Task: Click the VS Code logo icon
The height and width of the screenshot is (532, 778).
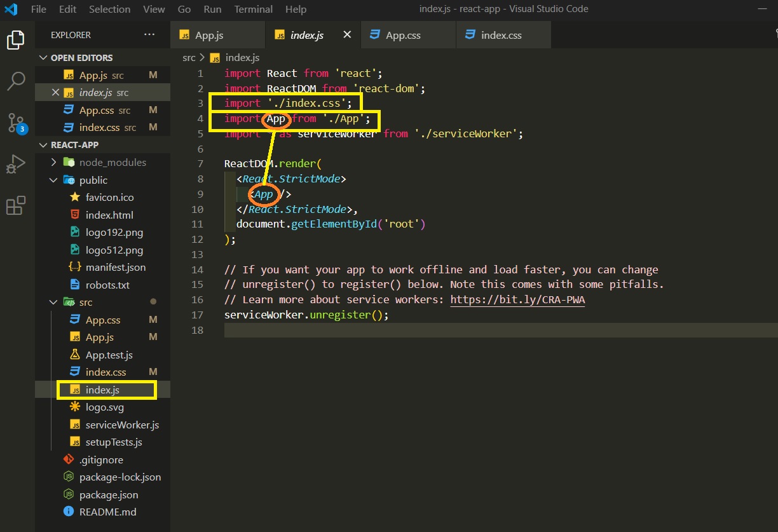Action: coord(11,9)
